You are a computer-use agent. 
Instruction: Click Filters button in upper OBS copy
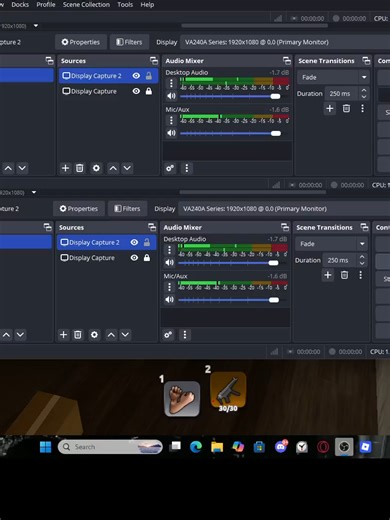click(x=129, y=42)
